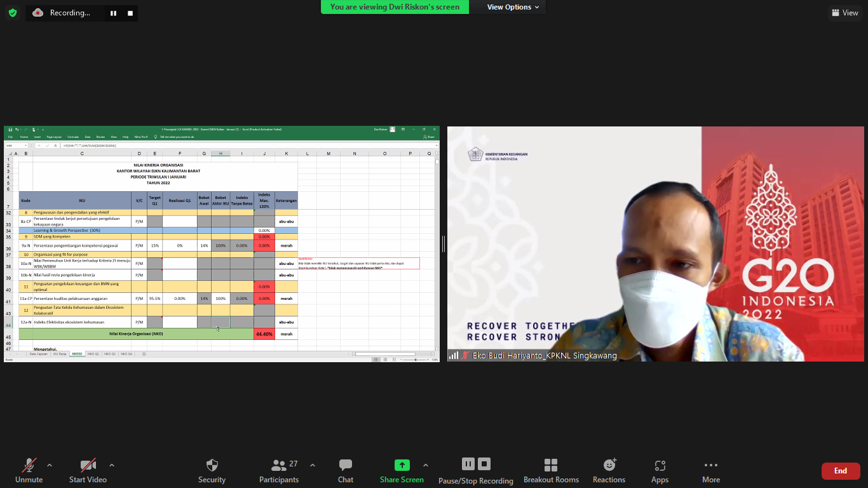Expand the Participants caret menu
Viewport: 868px width, 488px height.
[313, 465]
